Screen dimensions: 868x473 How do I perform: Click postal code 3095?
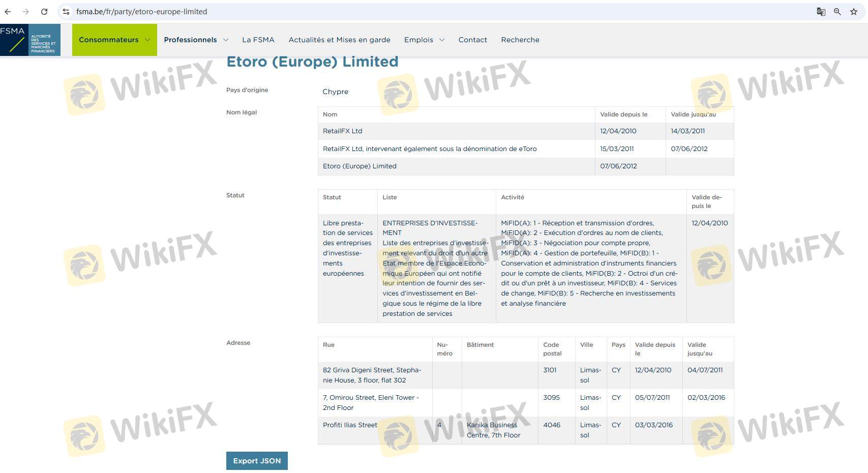[551, 398]
